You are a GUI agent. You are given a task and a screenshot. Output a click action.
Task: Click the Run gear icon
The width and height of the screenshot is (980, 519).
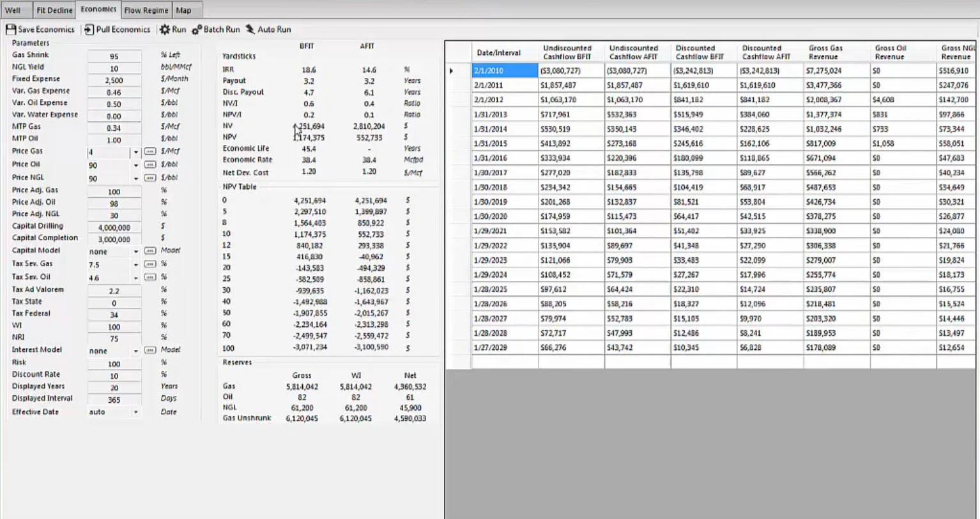(165, 29)
